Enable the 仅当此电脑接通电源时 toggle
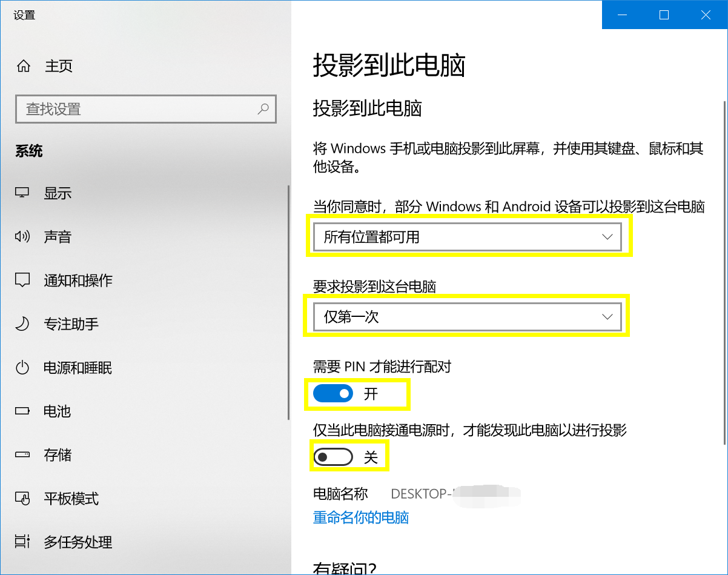Viewport: 728px width, 575px height. 333,456
